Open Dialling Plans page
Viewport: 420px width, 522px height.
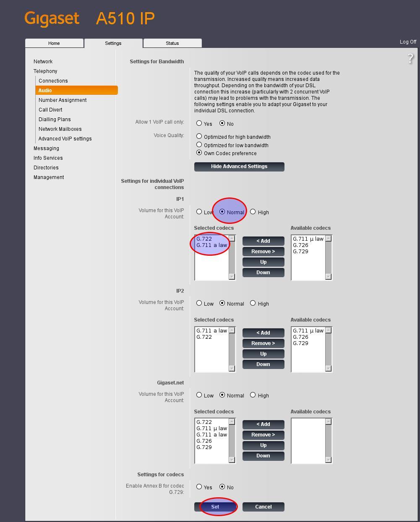tap(55, 119)
